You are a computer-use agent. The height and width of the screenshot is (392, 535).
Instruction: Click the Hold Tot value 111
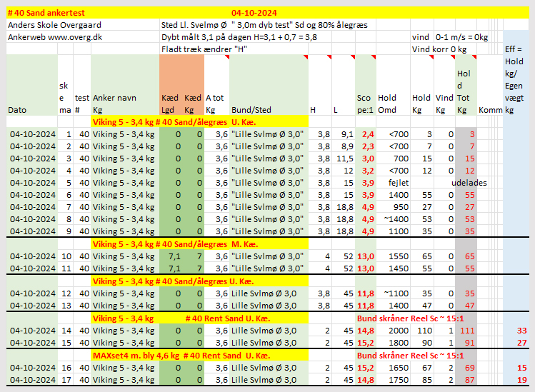(465, 331)
